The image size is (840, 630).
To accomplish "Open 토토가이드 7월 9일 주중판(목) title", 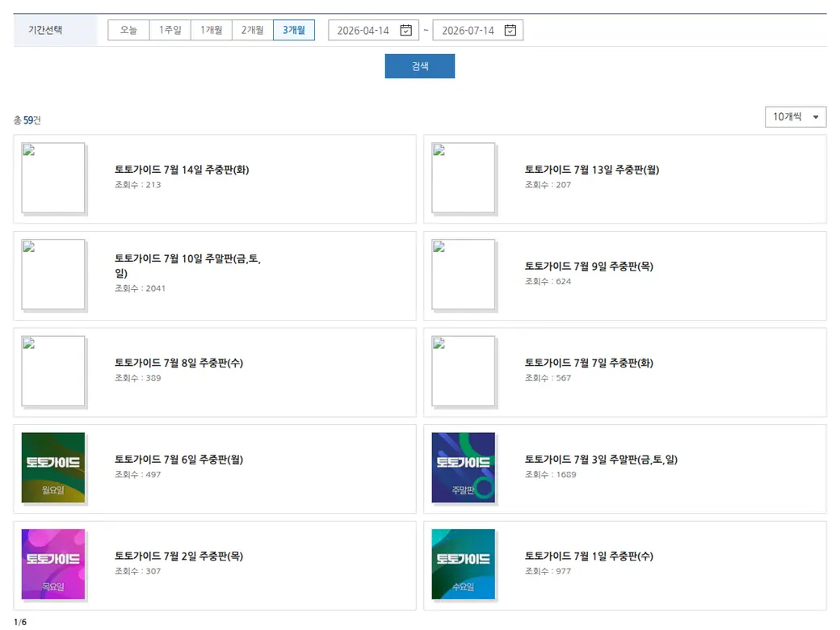I will point(589,267).
